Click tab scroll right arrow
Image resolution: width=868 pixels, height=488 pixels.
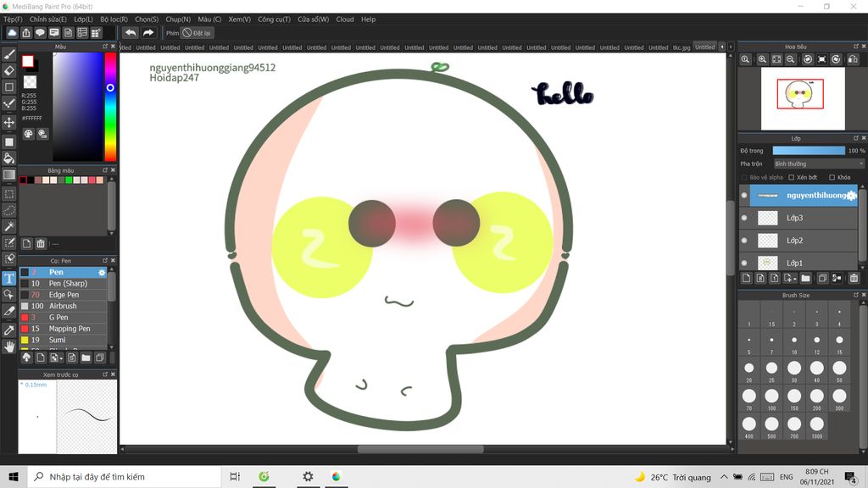coord(731,47)
